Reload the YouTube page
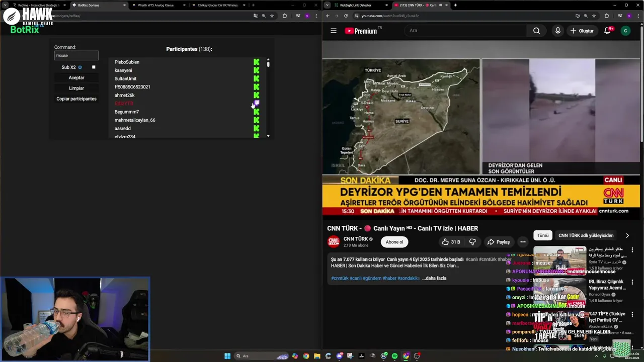 tap(346, 16)
